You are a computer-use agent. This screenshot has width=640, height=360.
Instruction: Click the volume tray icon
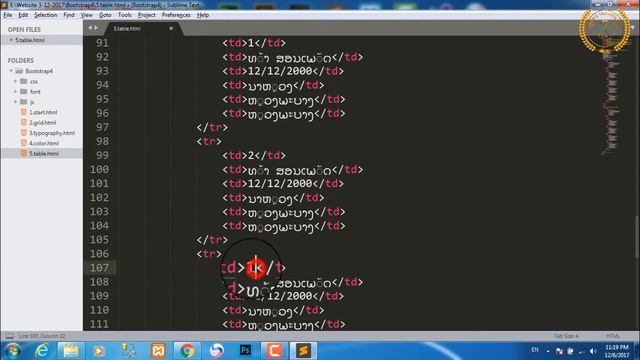pyautogui.click(x=593, y=351)
